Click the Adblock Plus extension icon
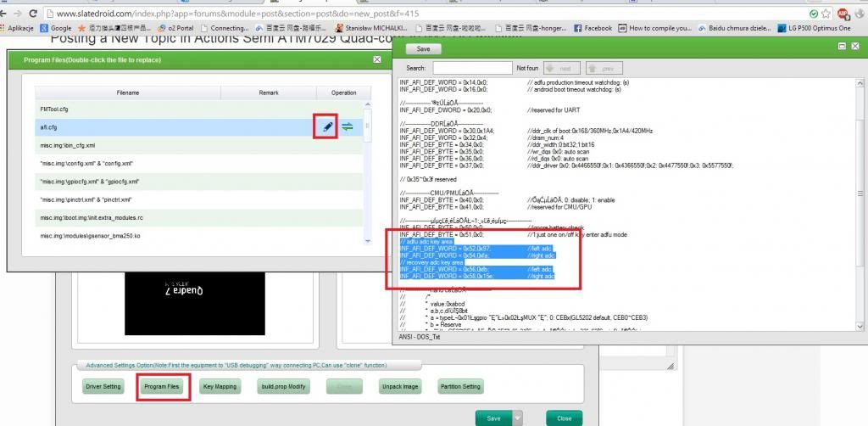Viewport: 868px width, 426px height. point(843,14)
